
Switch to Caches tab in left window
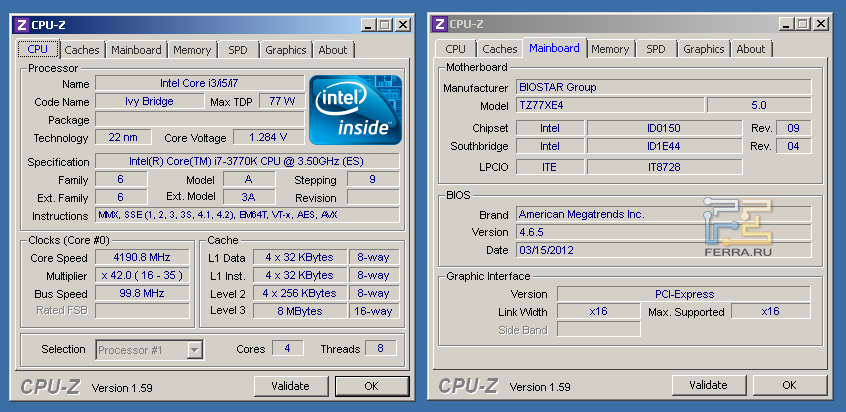(82, 50)
